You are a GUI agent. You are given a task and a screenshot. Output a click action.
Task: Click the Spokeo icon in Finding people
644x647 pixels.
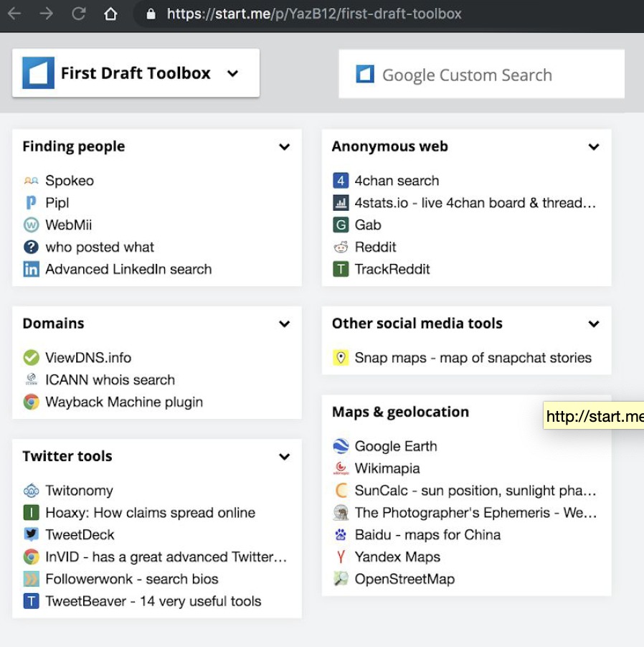point(31,181)
